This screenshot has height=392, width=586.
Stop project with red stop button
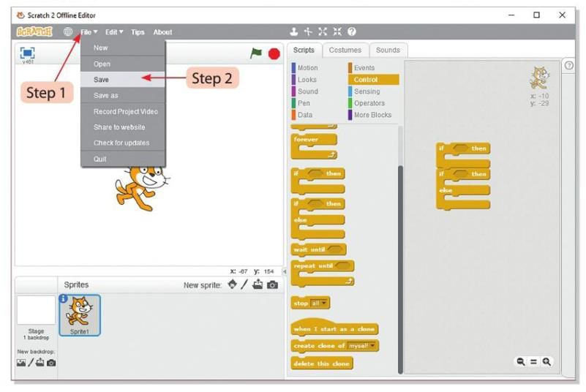(274, 54)
